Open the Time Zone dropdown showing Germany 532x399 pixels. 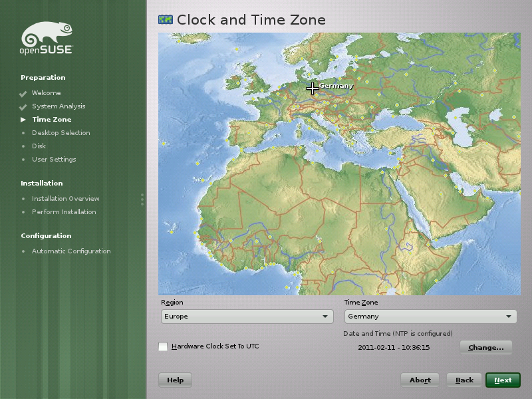[x=430, y=317]
